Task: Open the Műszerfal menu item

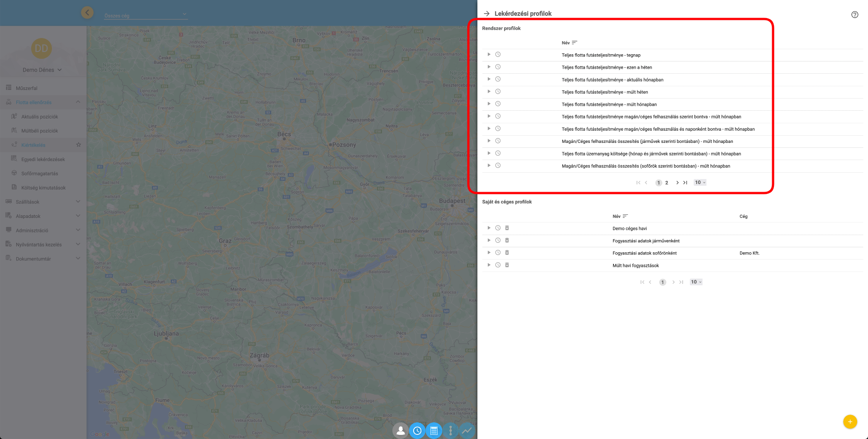Action: pyautogui.click(x=27, y=88)
